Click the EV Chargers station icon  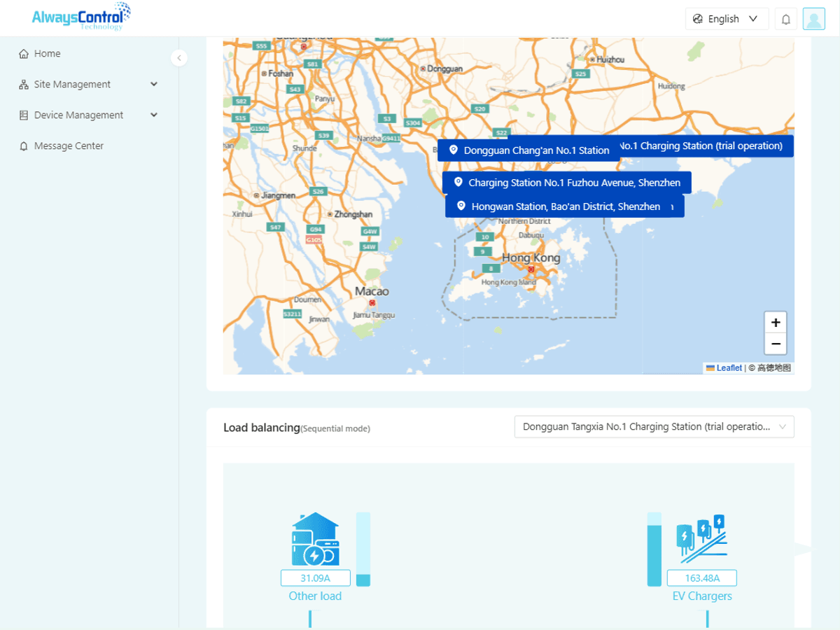click(701, 540)
